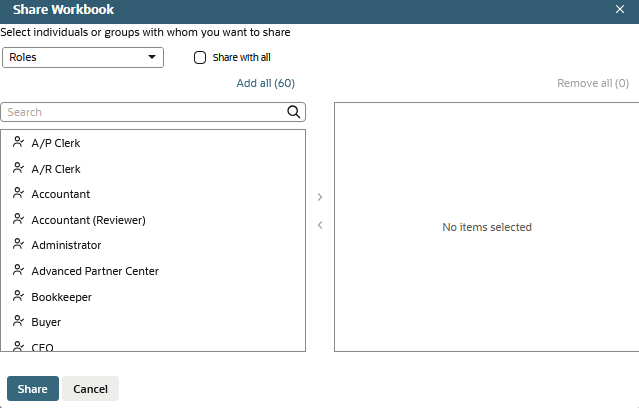Click the right chevron to add selected role
639x408 pixels.
[x=320, y=197]
